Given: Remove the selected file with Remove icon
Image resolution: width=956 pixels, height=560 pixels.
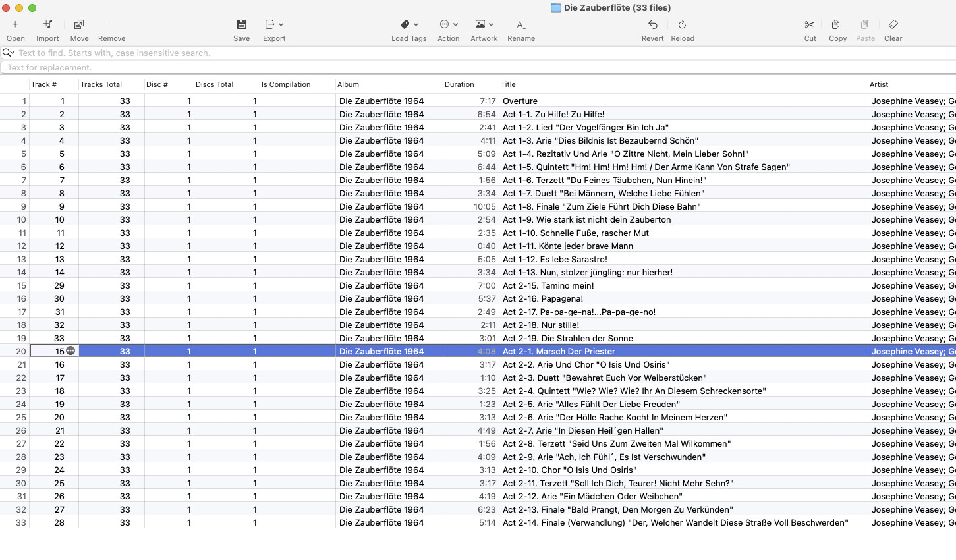Looking at the screenshot, I should point(111,25).
